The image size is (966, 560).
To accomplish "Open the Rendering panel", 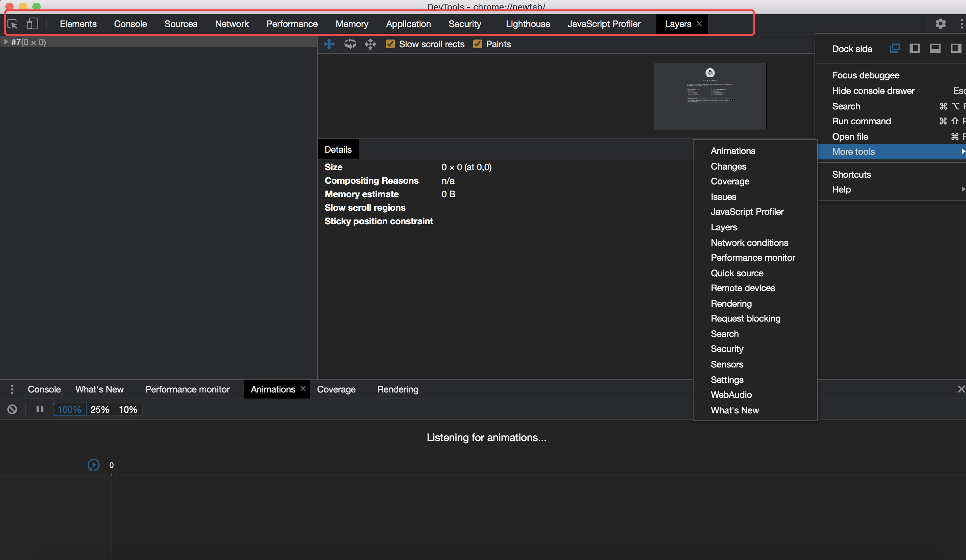I will pyautogui.click(x=732, y=303).
